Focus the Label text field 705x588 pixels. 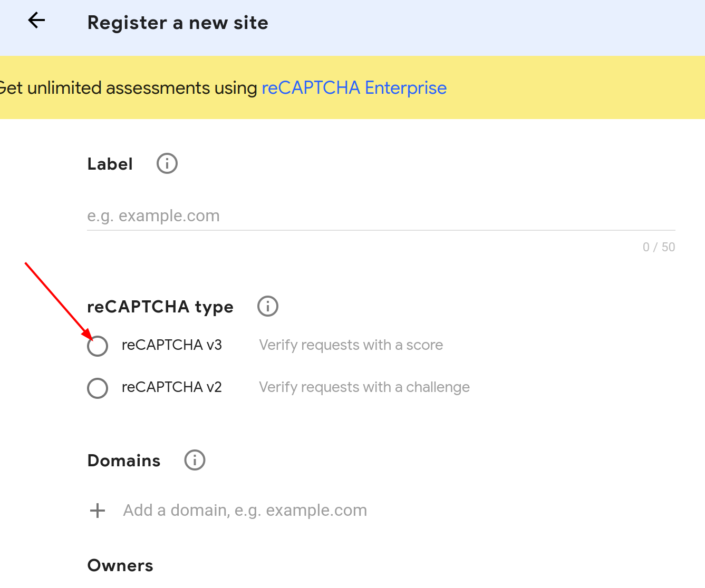(x=381, y=216)
